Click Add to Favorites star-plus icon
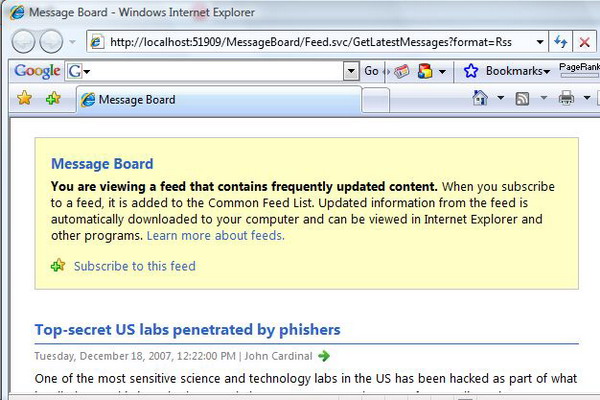 coord(53,98)
